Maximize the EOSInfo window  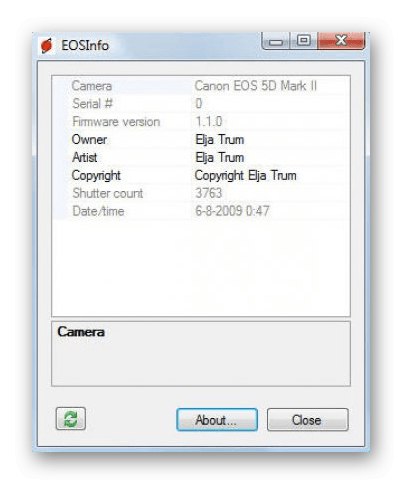point(304,41)
